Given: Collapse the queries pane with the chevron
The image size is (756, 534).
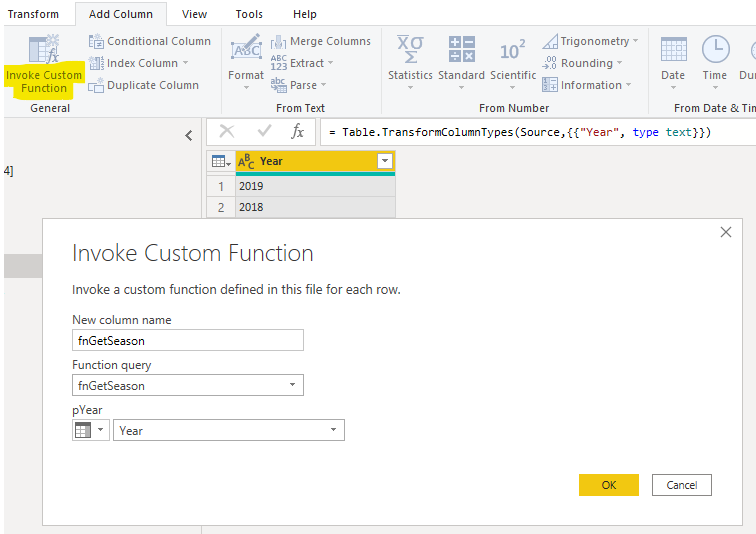Looking at the screenshot, I should click(x=188, y=136).
